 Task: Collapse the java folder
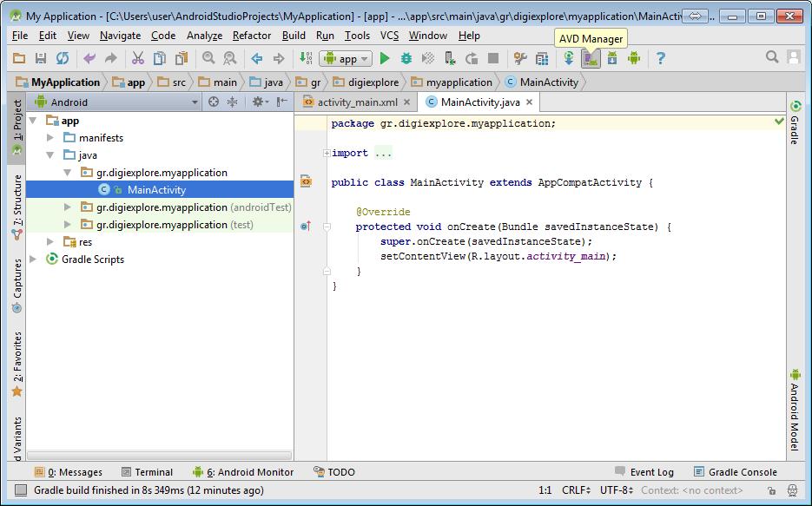point(50,155)
